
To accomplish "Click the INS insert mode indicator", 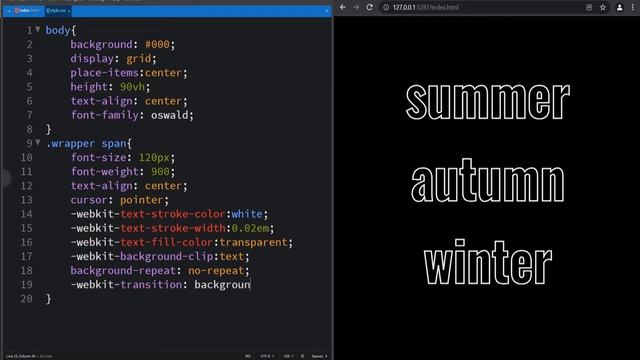I will coord(248,356).
